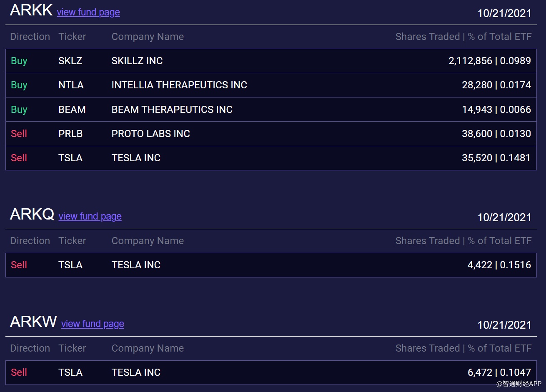The height and width of the screenshot is (392, 546).
Task: Click the ARKW fund heading
Action: (33, 322)
